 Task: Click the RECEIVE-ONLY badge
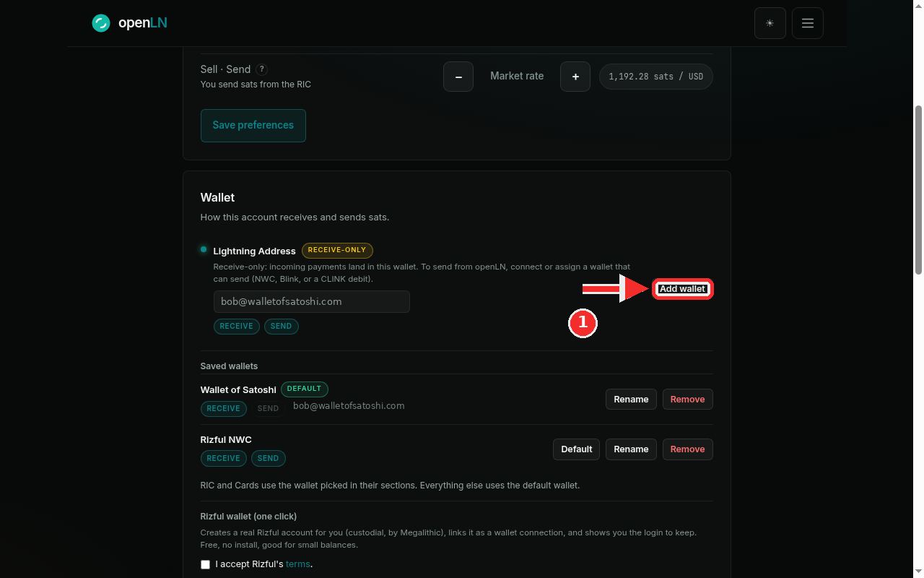tap(337, 251)
